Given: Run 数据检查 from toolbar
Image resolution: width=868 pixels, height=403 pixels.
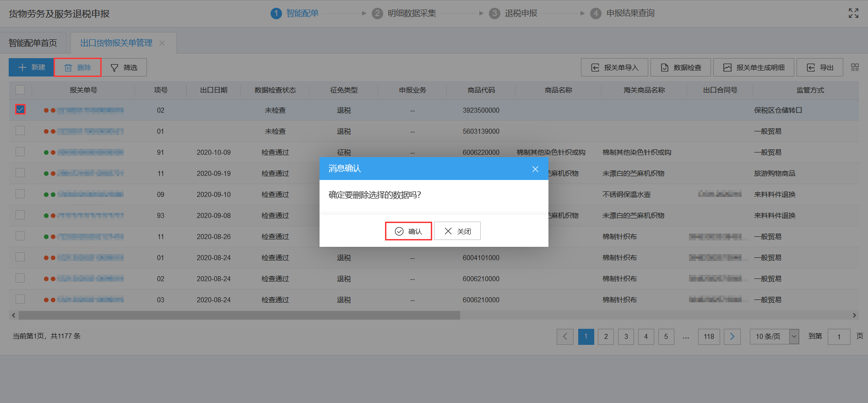Looking at the screenshot, I should (x=681, y=67).
